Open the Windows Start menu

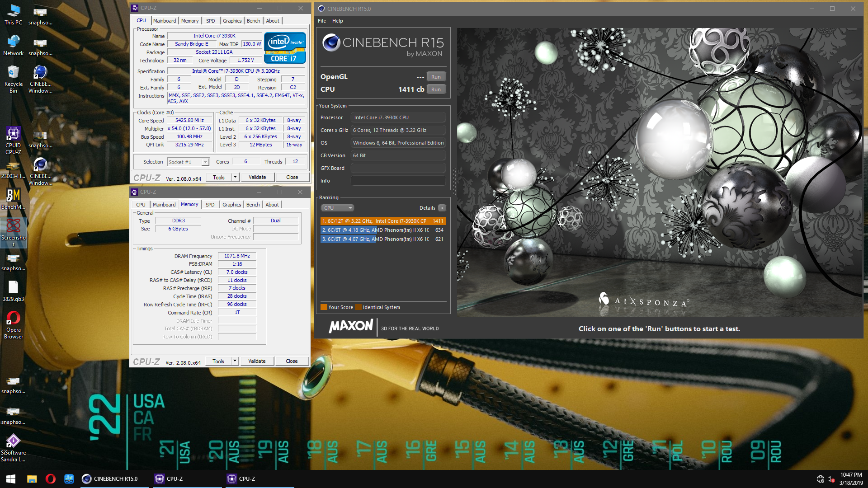11,479
